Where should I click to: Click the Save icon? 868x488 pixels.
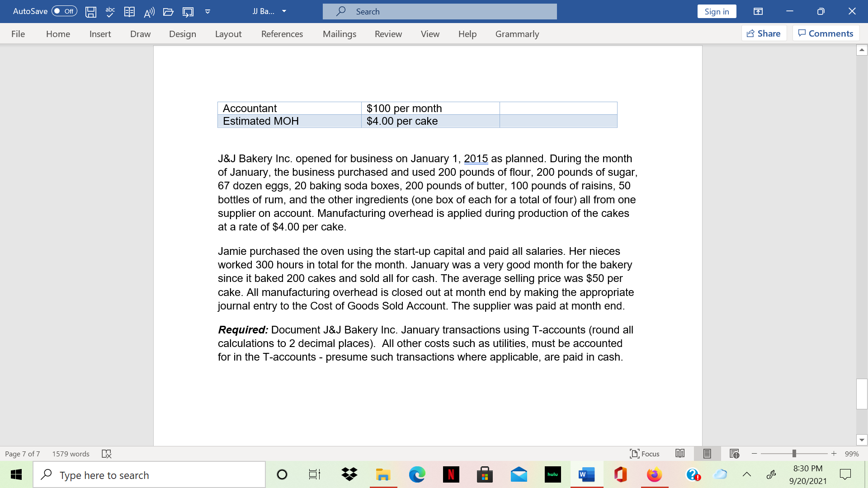[x=91, y=12]
